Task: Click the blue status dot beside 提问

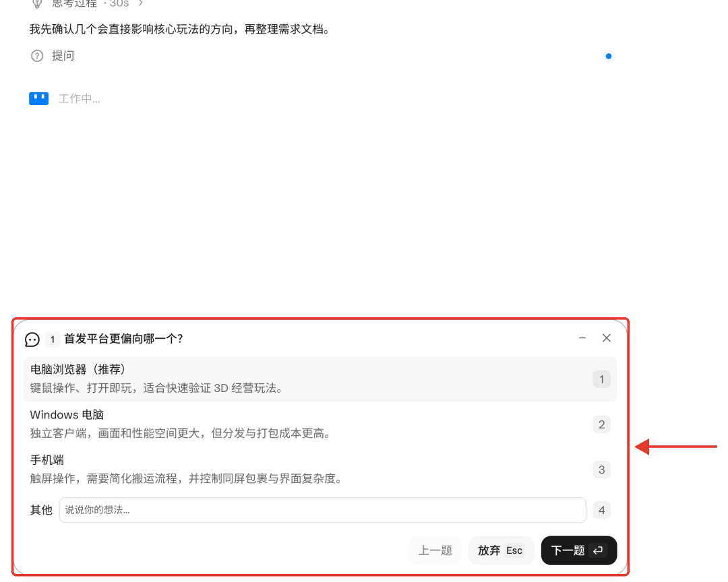Action: (608, 56)
